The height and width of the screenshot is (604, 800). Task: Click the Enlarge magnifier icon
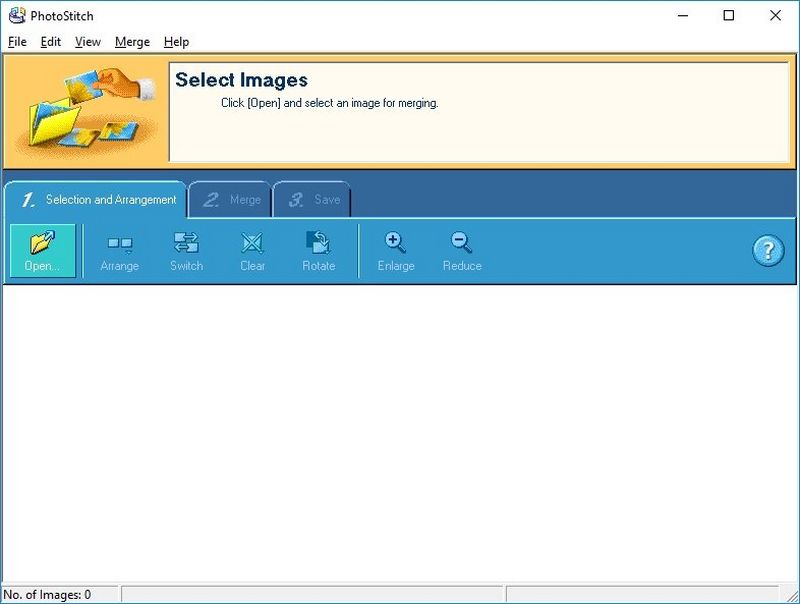click(395, 243)
